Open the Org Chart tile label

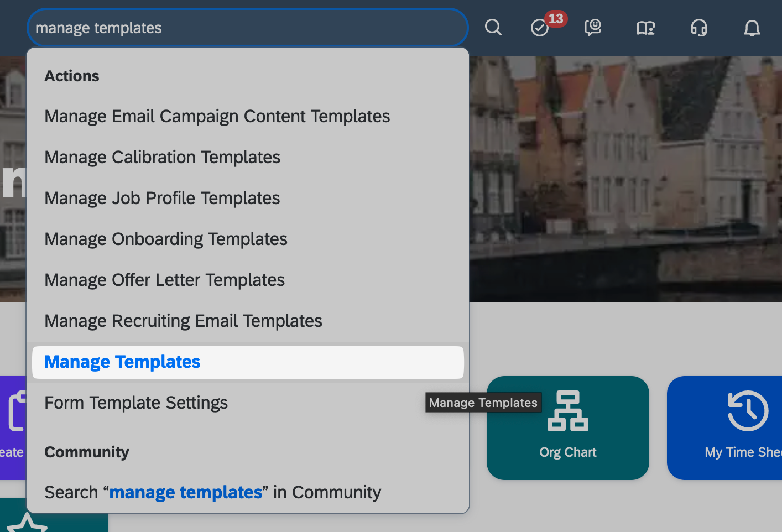coord(567,452)
